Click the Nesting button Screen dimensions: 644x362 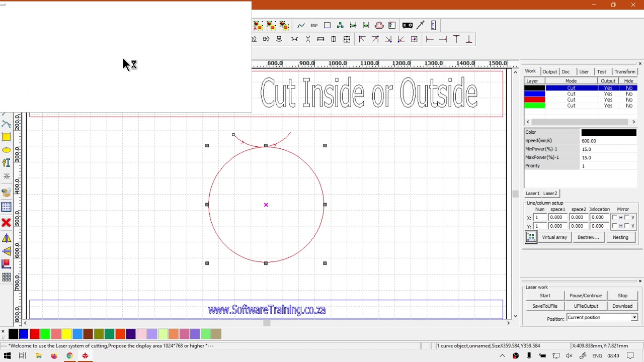tap(620, 237)
